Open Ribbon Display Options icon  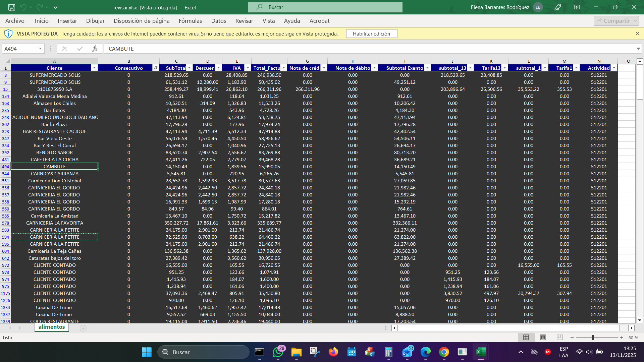pyautogui.click(x=577, y=7)
